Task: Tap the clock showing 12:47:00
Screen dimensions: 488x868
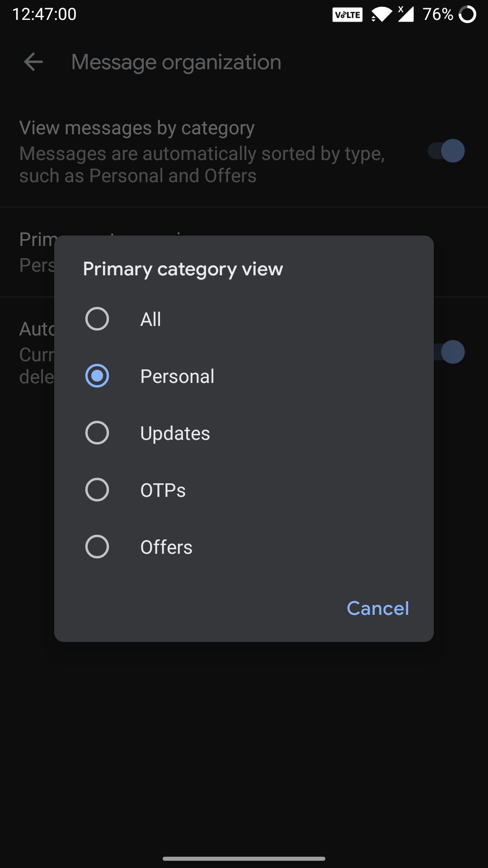Action: pyautogui.click(x=44, y=14)
